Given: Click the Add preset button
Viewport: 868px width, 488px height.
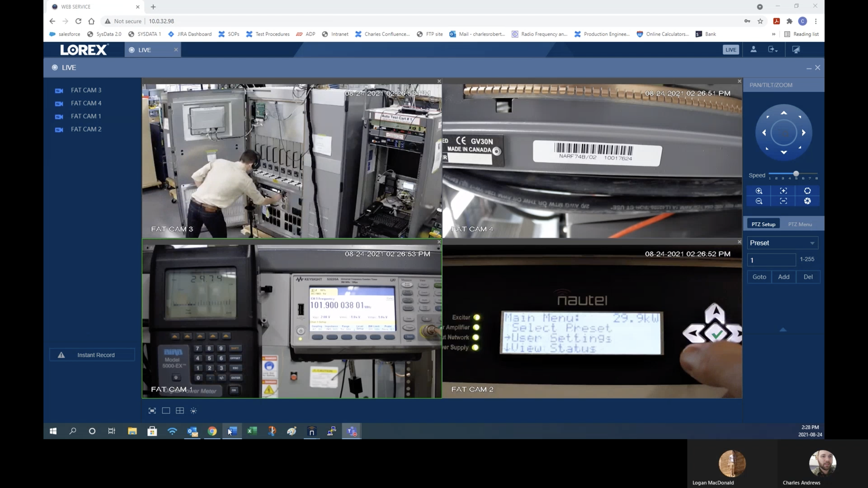Looking at the screenshot, I should 784,277.
